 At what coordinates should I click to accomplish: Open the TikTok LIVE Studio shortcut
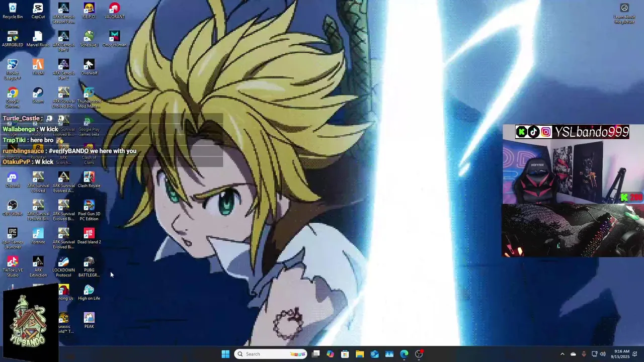click(x=13, y=267)
